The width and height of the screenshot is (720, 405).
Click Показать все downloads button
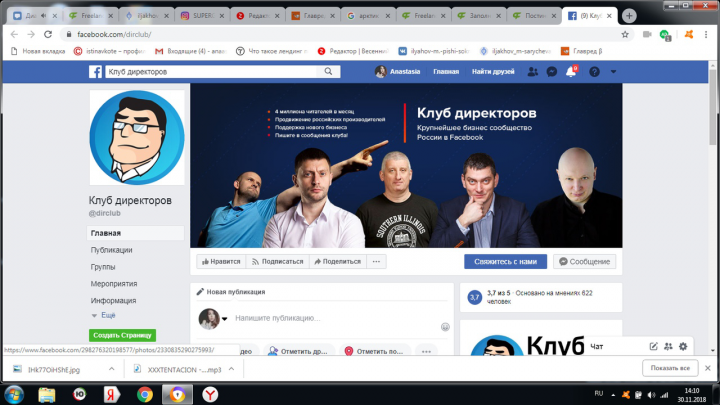point(670,368)
